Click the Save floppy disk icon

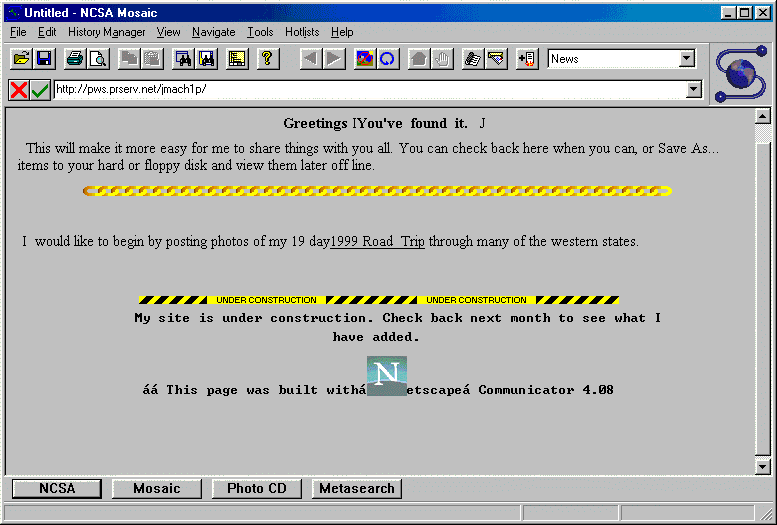click(45, 59)
